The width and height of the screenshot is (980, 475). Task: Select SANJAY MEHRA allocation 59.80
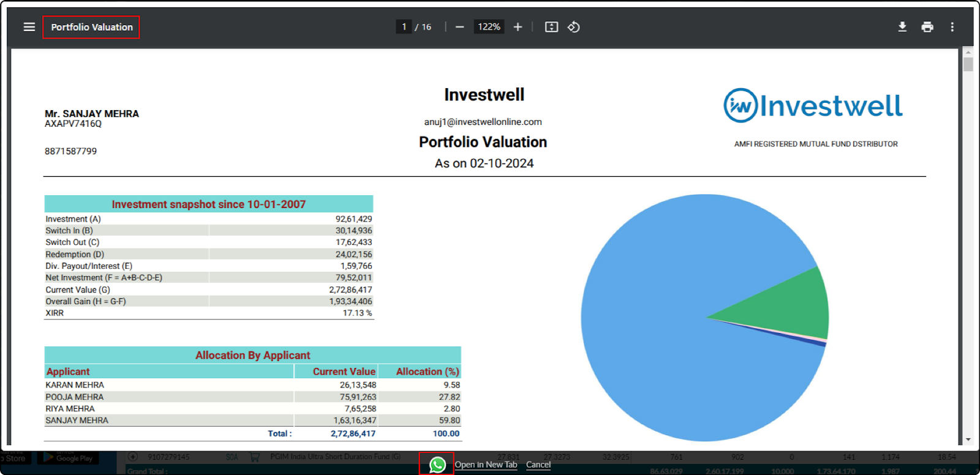(x=450, y=421)
